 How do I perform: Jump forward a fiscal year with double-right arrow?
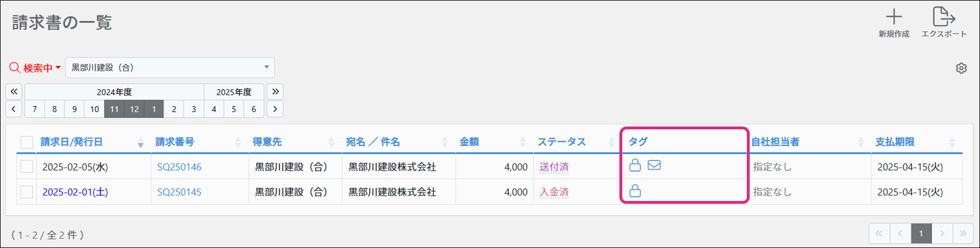[x=275, y=91]
